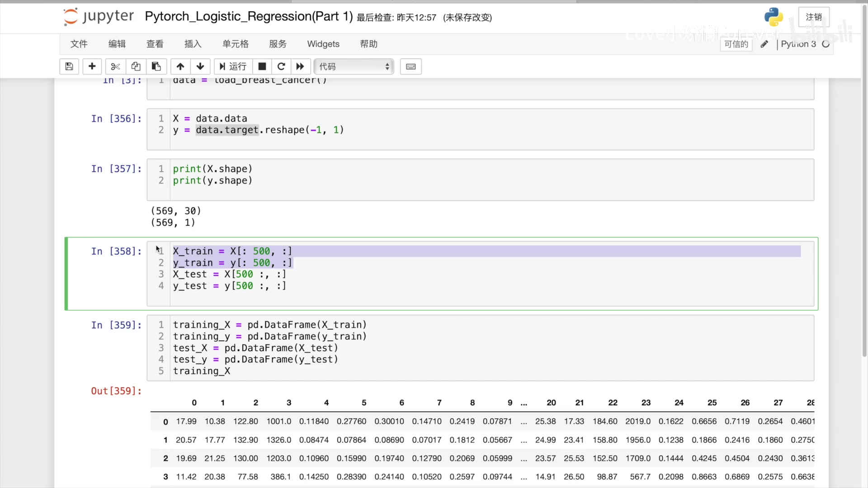Click code line X_test = X[500 :, :]
The width and height of the screenshot is (868, 488).
(230, 274)
